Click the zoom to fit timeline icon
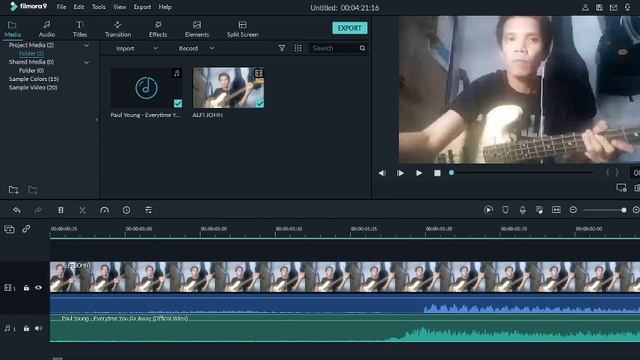This screenshot has height=360, width=640. (556, 210)
